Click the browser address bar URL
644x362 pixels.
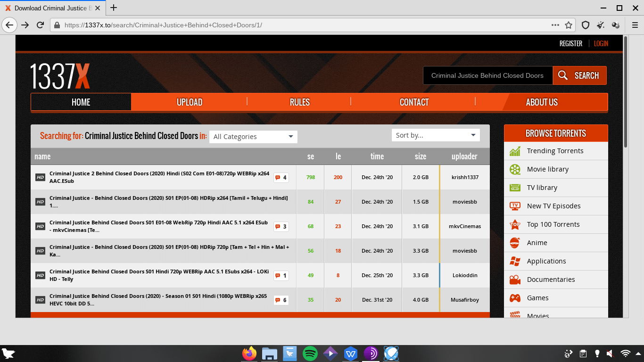(x=163, y=25)
